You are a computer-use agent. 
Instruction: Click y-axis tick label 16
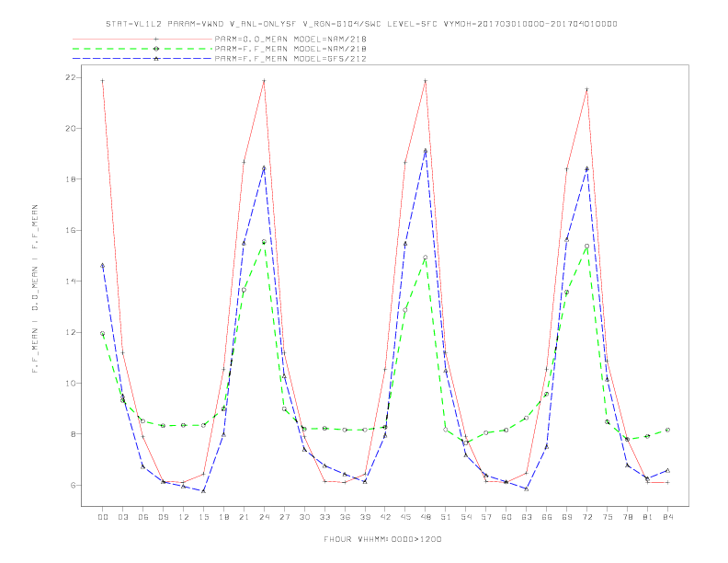[70, 230]
